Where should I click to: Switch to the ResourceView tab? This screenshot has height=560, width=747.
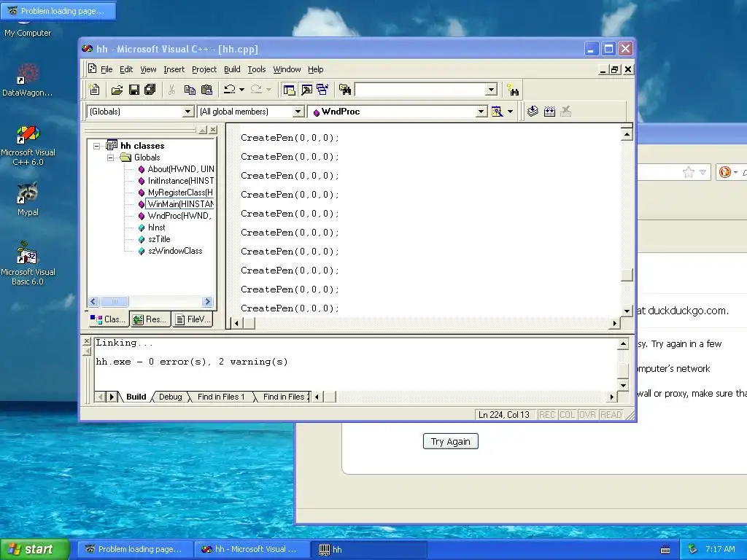pyautogui.click(x=150, y=319)
